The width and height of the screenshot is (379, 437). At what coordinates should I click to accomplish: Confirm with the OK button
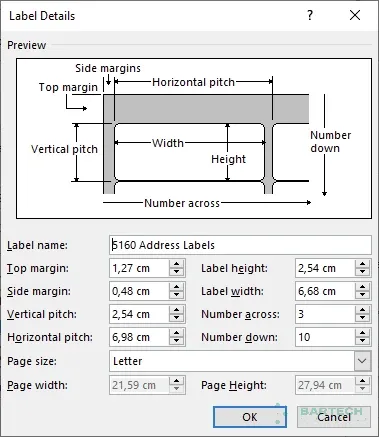coord(250,417)
